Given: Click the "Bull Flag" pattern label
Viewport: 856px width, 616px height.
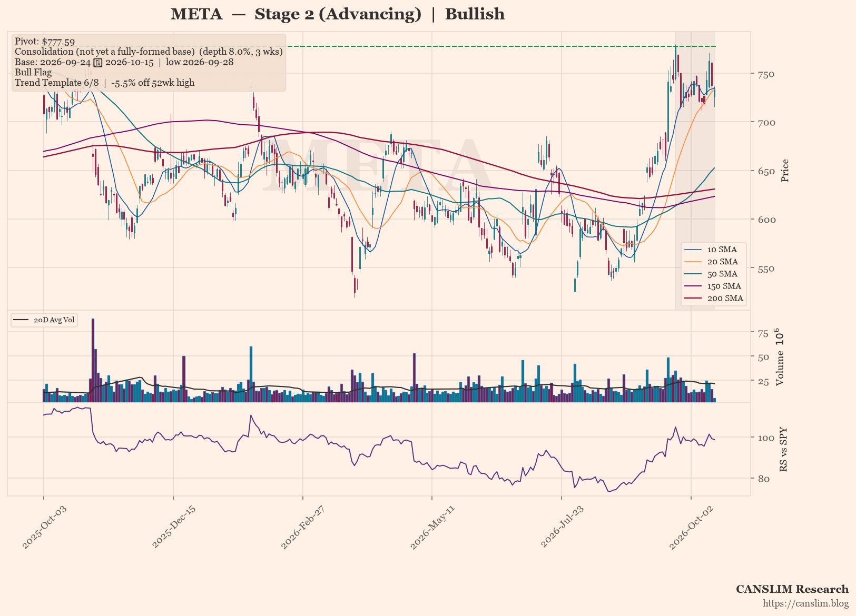Looking at the screenshot, I should 33,72.
